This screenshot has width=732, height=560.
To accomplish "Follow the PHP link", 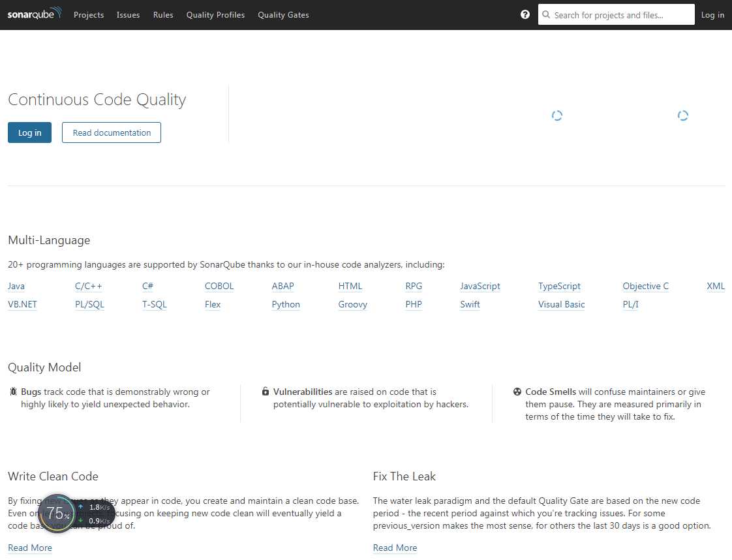I will pos(414,304).
